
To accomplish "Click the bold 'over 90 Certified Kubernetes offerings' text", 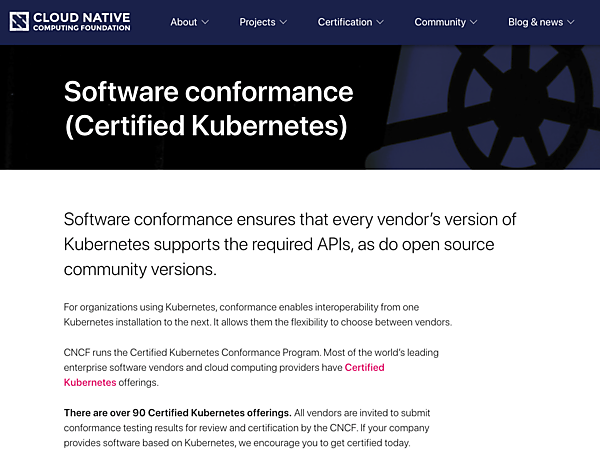I will (x=177, y=413).
